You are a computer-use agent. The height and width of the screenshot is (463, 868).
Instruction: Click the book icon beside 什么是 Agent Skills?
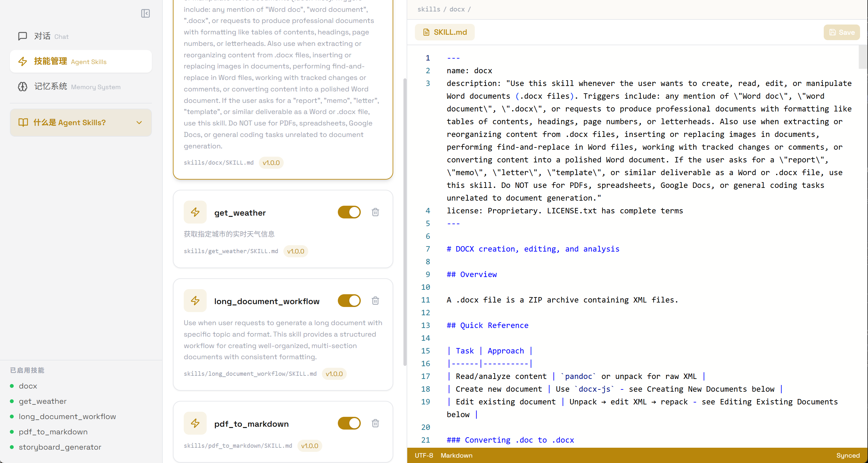point(23,122)
